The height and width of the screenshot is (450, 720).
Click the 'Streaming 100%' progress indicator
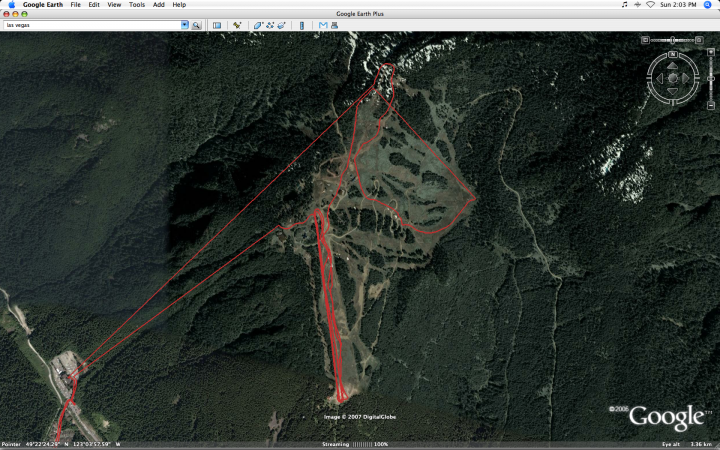355,444
